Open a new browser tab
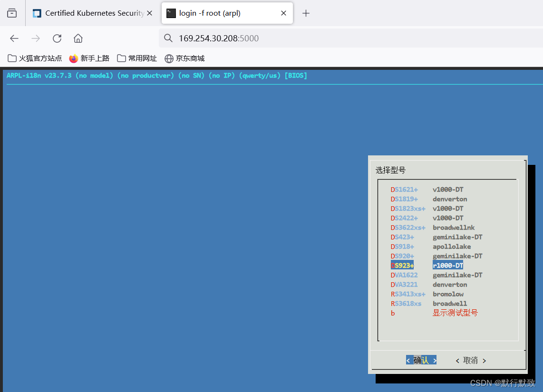This screenshot has height=392, width=543. coord(306,13)
